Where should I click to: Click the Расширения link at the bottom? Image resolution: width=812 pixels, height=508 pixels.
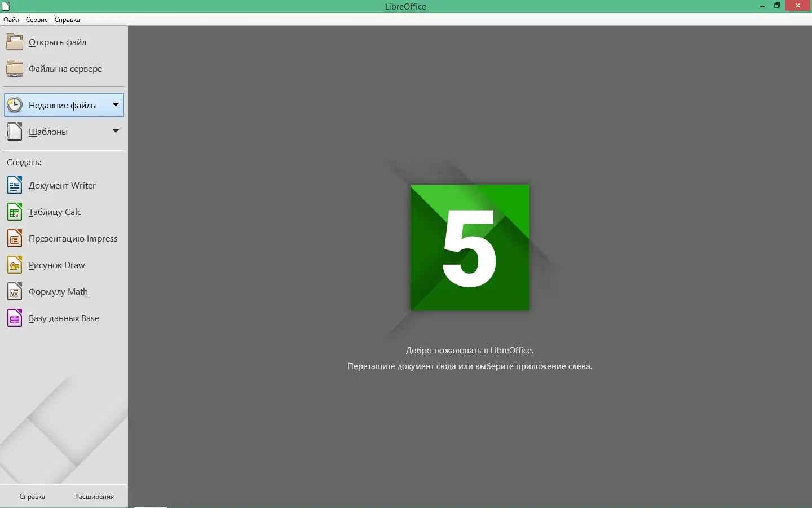pyautogui.click(x=94, y=497)
